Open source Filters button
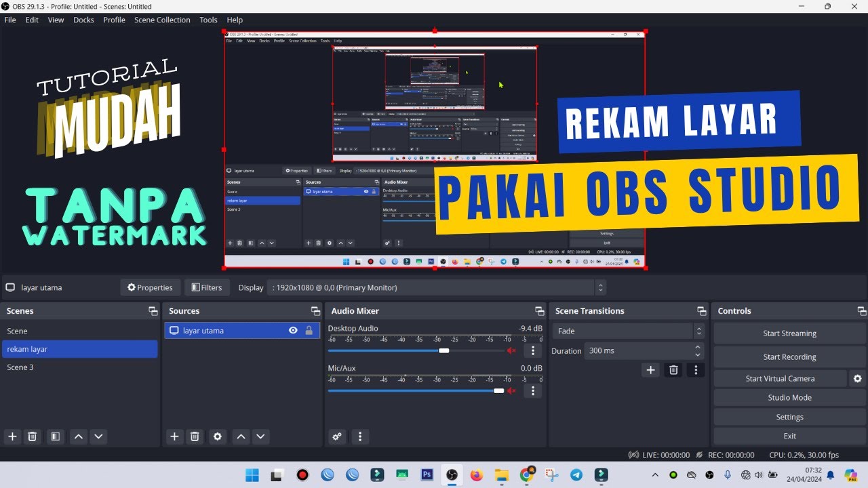Screen dimensions: 868x488 pos(207,287)
